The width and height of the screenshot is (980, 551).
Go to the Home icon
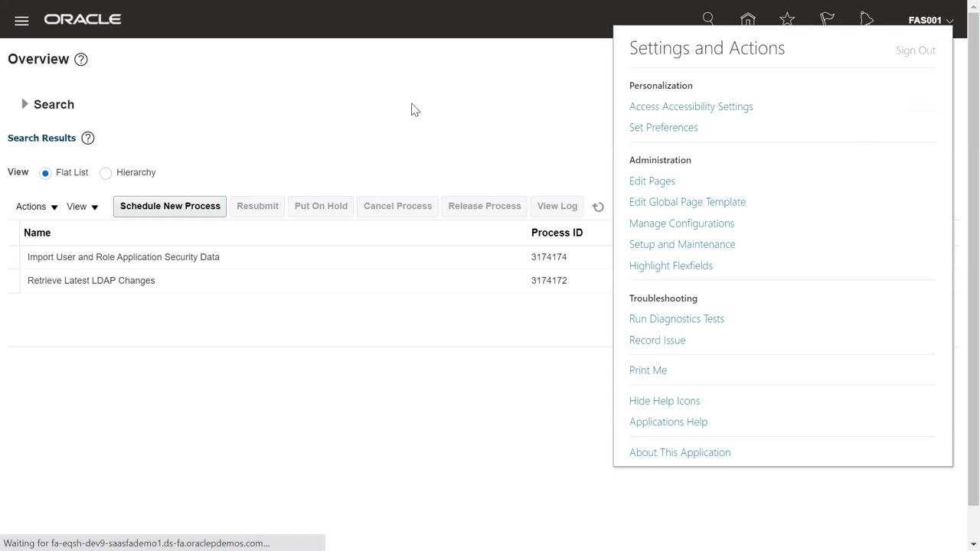click(748, 19)
